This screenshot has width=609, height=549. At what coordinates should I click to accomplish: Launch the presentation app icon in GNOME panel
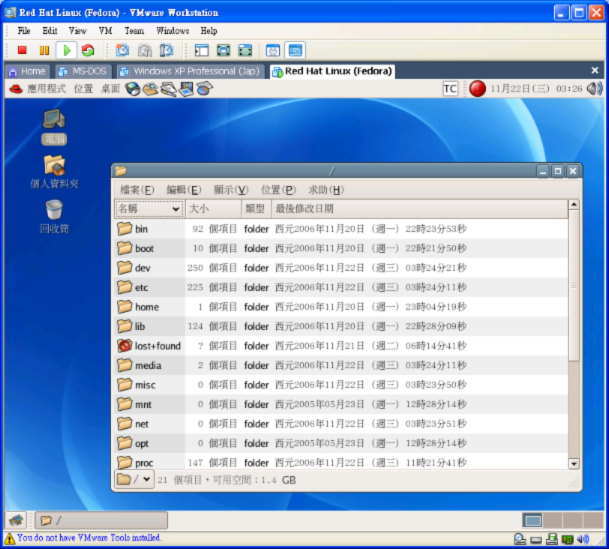[x=186, y=89]
